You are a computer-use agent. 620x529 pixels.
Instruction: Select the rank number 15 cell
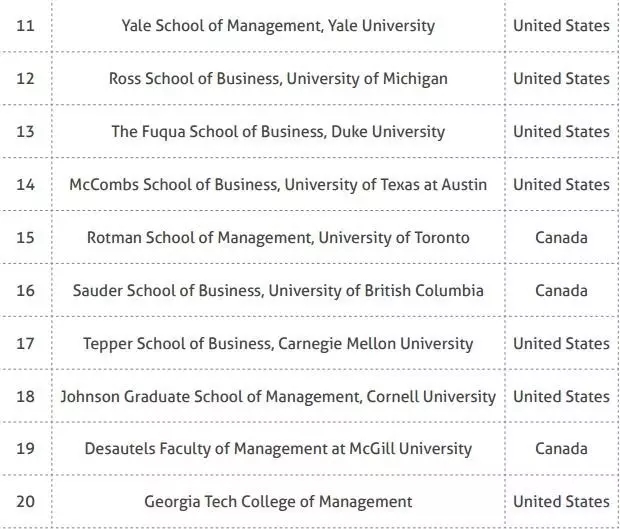point(25,238)
